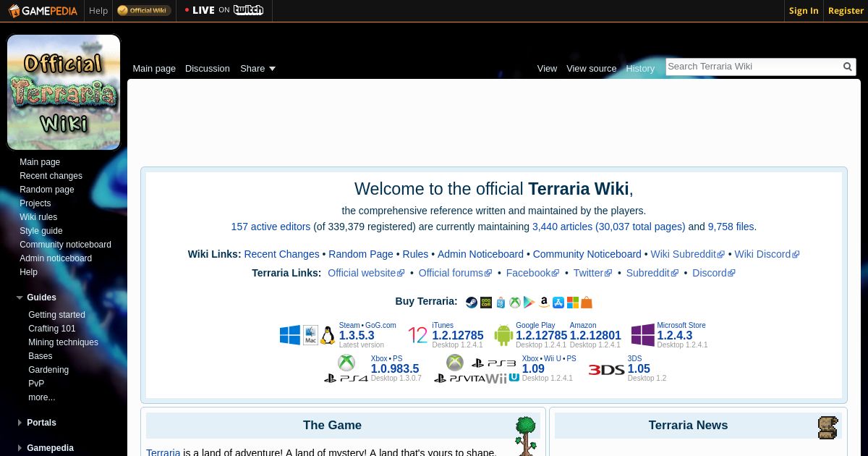Click the Amazon store icon
Viewport: 868px width, 456px height.
coord(543,303)
